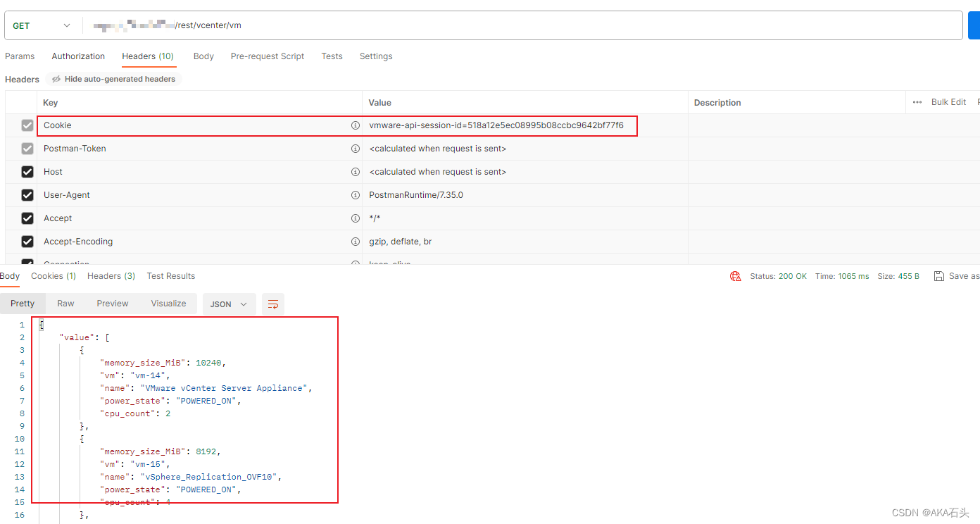Uncheck the Host header checkbox
Viewport: 980px width, 524px height.
point(27,171)
